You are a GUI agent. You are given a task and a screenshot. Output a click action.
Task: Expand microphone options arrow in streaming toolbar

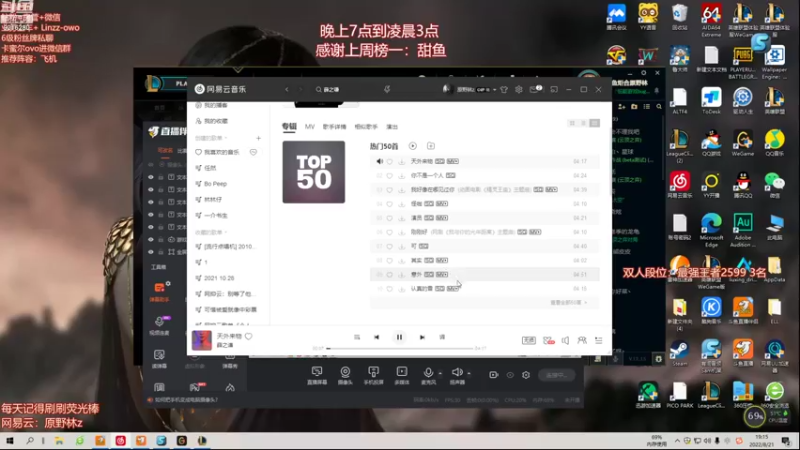pos(440,373)
